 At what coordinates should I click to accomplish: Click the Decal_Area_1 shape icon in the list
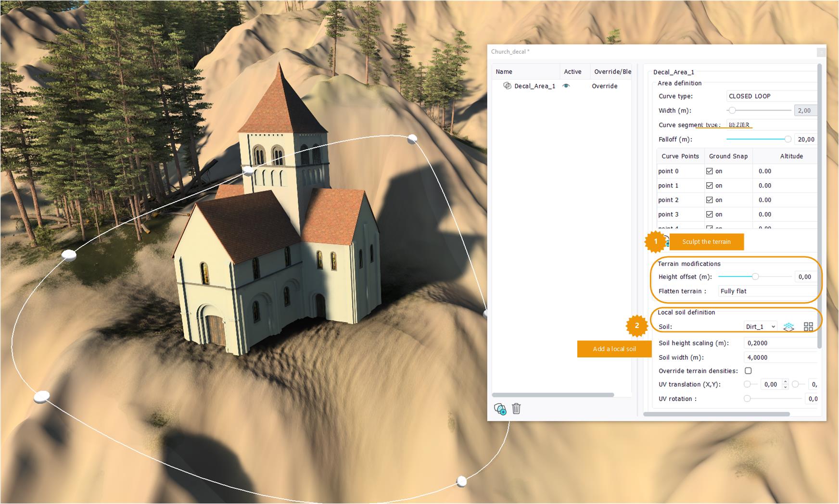[507, 86]
